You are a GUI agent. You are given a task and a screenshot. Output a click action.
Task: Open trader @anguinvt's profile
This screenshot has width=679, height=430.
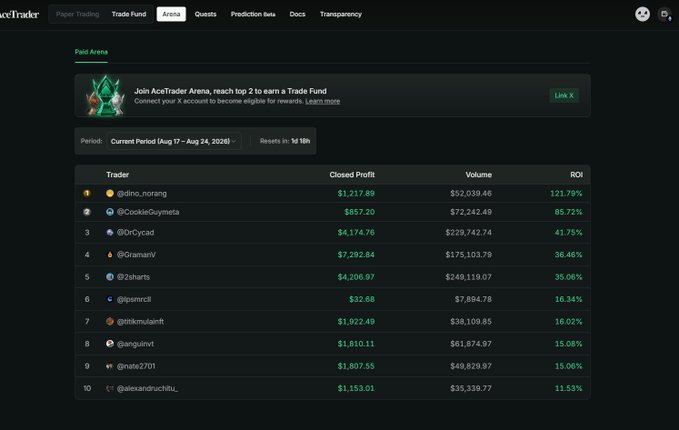[x=135, y=344]
